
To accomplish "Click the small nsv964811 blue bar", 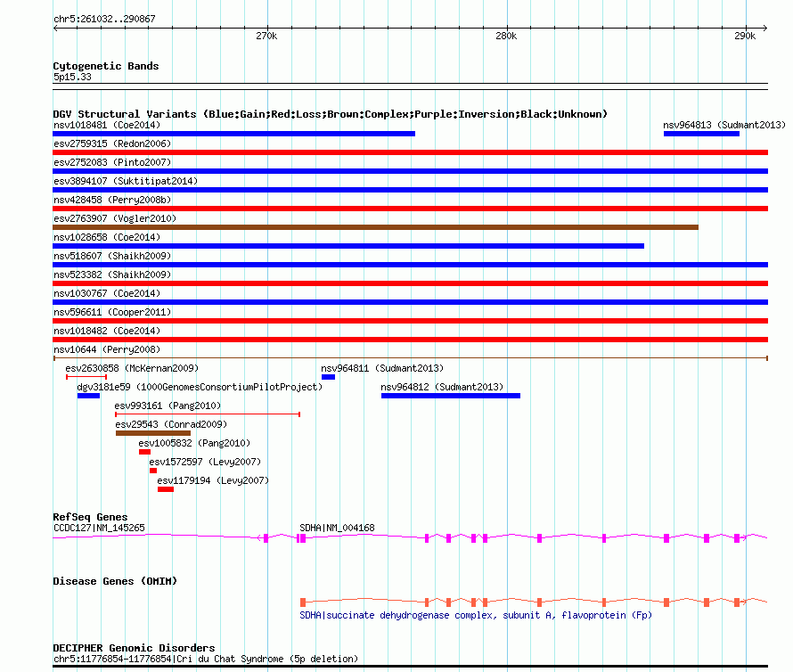I will click(328, 377).
